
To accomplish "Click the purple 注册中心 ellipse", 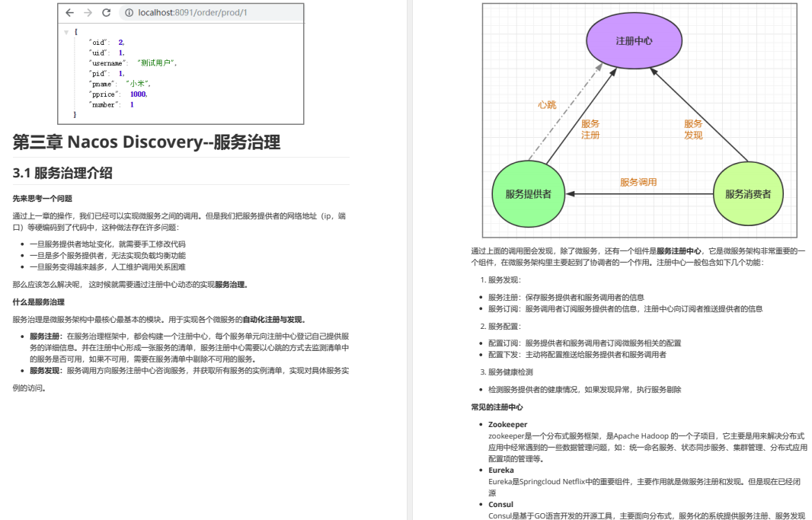I will (x=634, y=41).
